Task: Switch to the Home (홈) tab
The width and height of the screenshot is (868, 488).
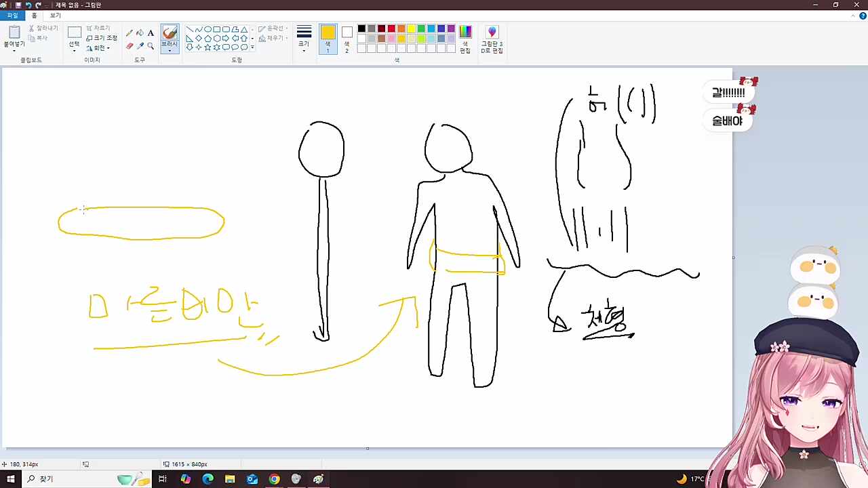Action: tap(34, 16)
